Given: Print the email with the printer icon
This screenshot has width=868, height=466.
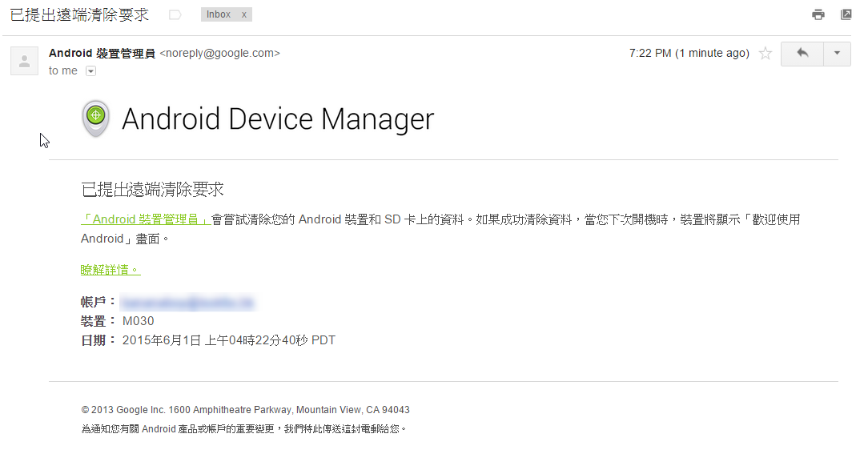Looking at the screenshot, I should (x=818, y=15).
